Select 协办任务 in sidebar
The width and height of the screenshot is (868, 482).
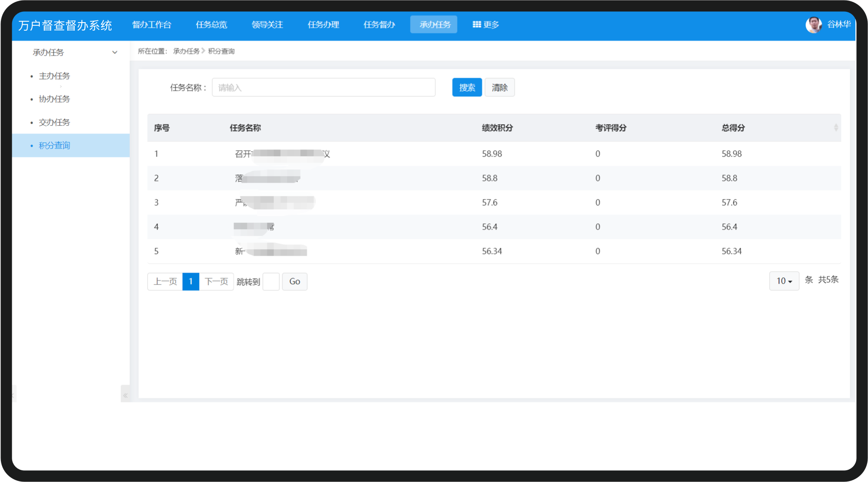pyautogui.click(x=54, y=99)
